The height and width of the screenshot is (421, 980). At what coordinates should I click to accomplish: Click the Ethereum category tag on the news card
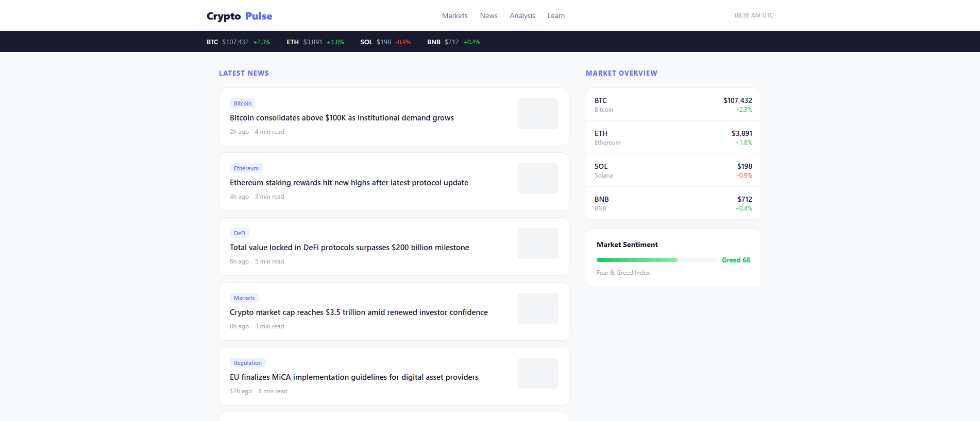tap(246, 168)
